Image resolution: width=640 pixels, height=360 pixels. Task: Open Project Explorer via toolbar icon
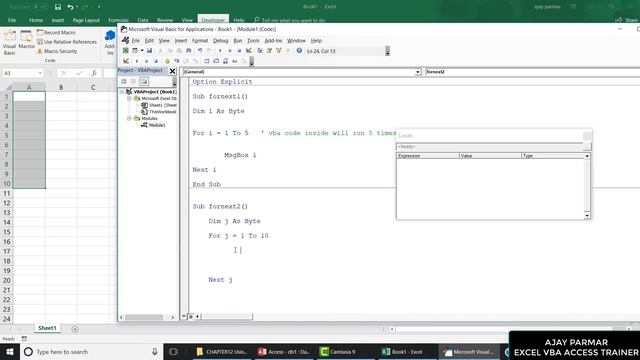click(260, 51)
